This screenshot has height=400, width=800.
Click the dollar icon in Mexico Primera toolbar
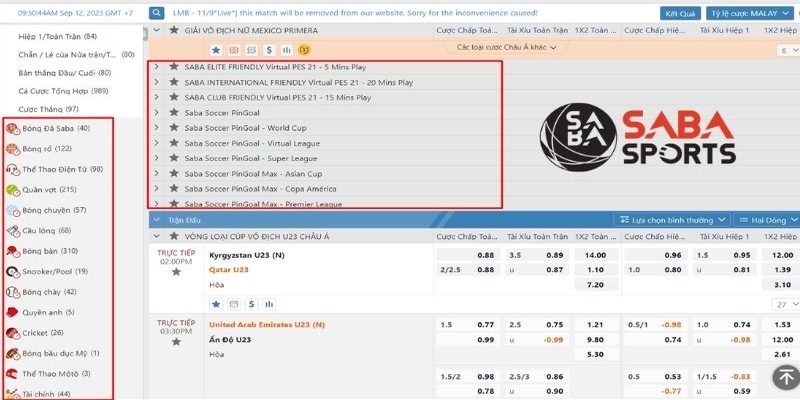pyautogui.click(x=269, y=50)
